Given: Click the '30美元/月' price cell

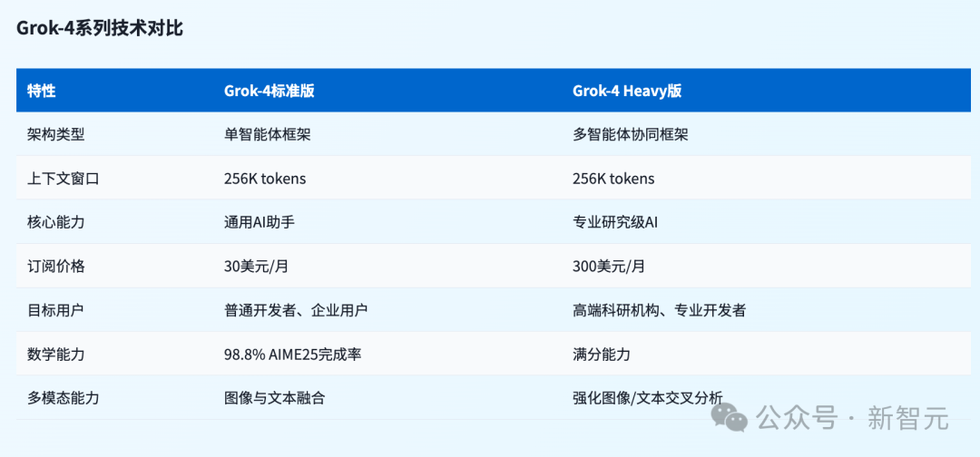Looking at the screenshot, I should point(256,267).
